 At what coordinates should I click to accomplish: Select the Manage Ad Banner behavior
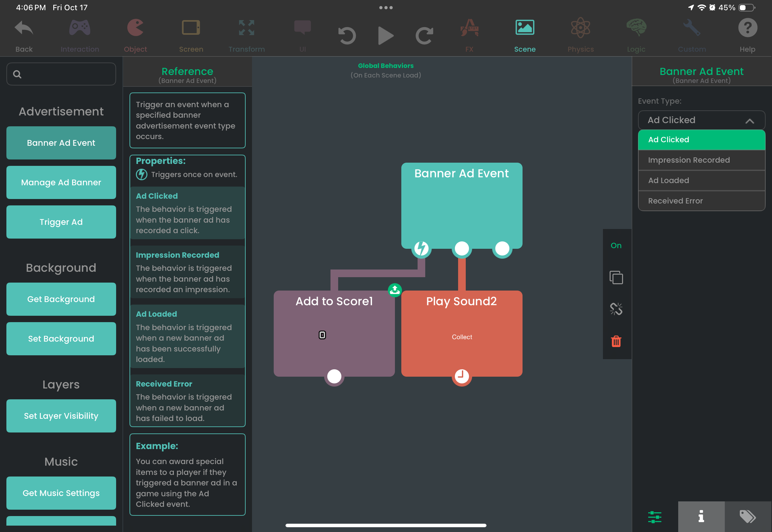[61, 182]
